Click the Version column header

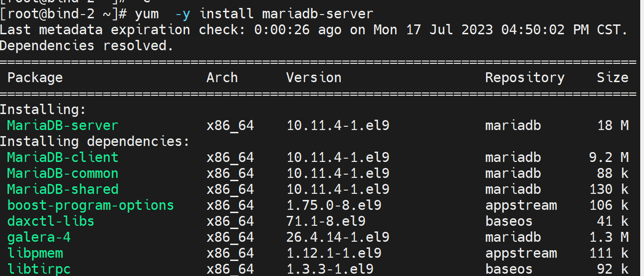click(x=314, y=77)
